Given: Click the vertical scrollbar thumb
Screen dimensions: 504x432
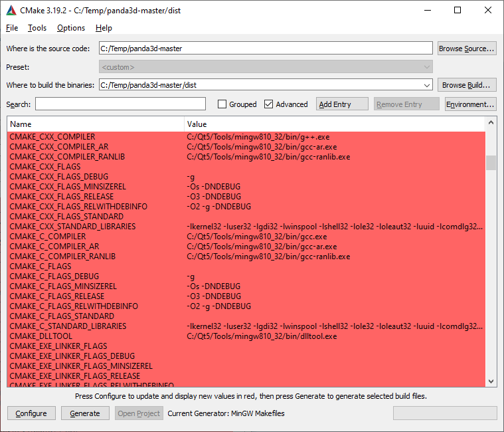Looking at the screenshot, I should pos(491,163).
